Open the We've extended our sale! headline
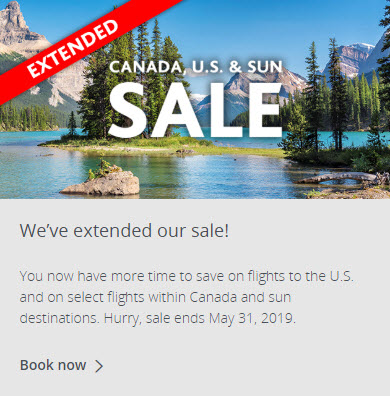 pos(124,230)
